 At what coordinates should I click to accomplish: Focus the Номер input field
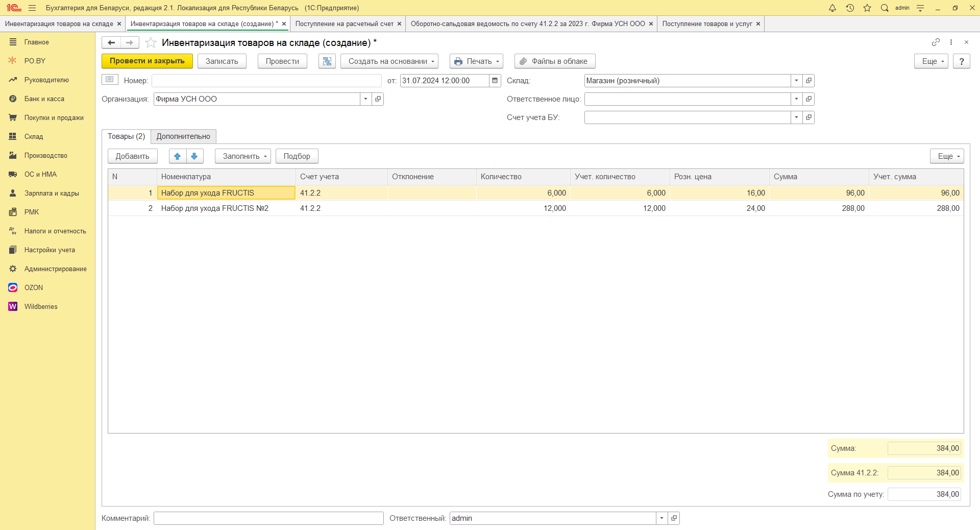tap(266, 81)
